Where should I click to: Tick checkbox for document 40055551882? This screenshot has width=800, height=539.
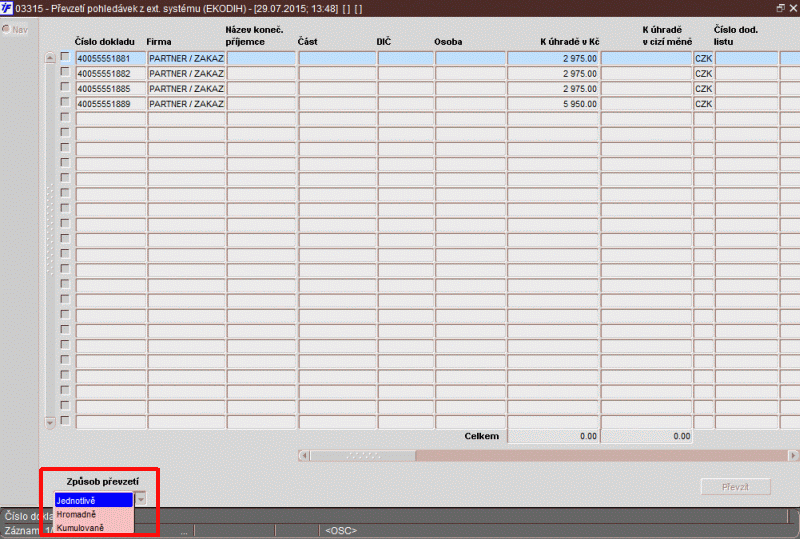click(x=65, y=72)
